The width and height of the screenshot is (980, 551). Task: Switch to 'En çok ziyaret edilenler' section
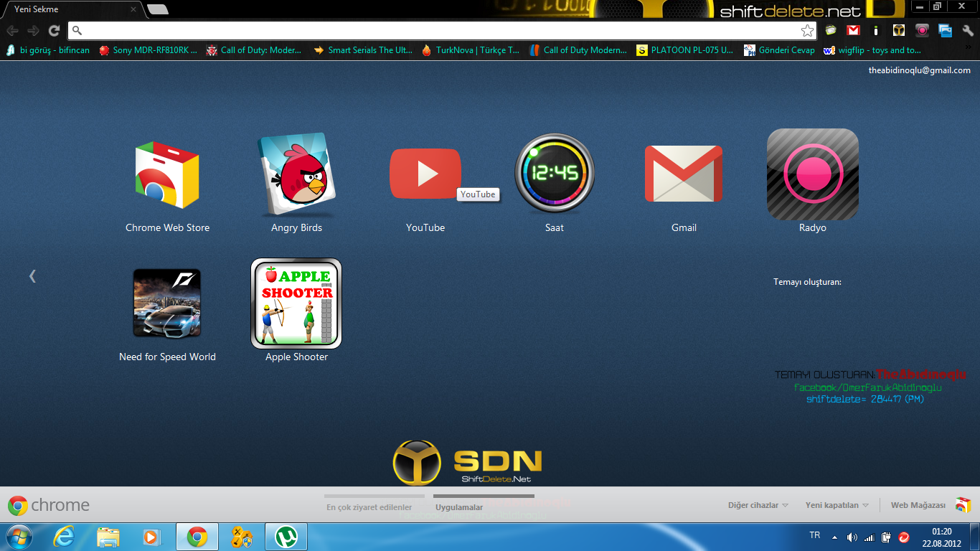click(369, 507)
